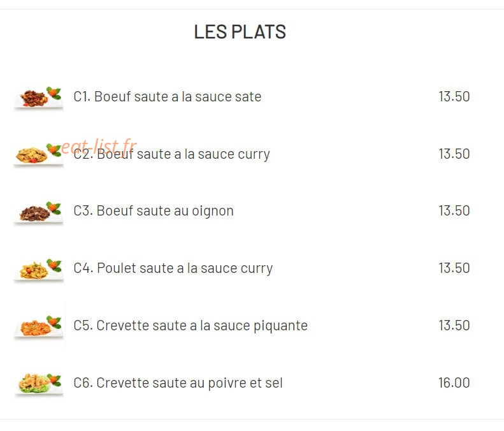Click the eat-list.fr watermark text

pos(99,147)
